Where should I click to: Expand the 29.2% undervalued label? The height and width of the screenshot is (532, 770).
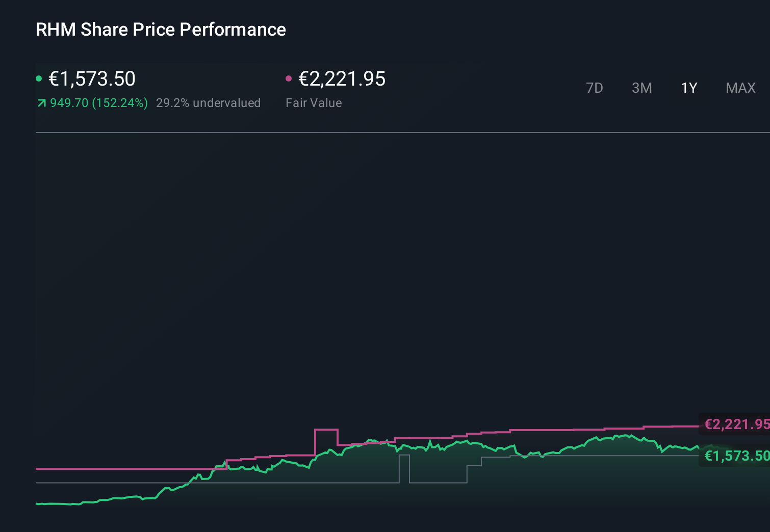pos(209,103)
